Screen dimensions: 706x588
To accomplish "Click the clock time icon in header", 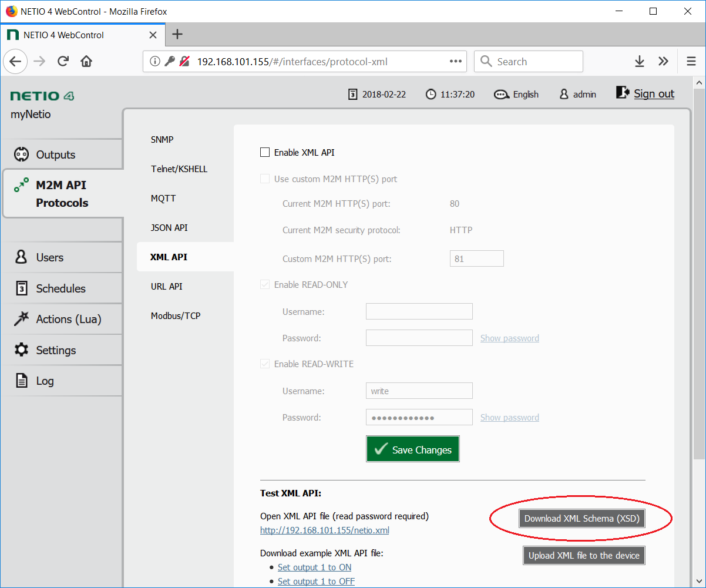I will click(x=431, y=94).
